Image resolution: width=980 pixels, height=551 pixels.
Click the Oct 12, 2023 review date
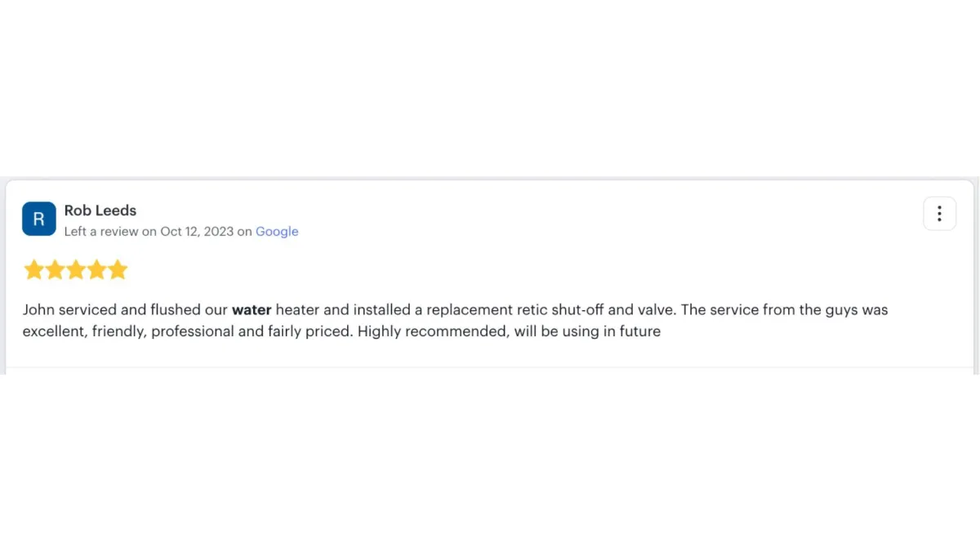click(x=197, y=232)
